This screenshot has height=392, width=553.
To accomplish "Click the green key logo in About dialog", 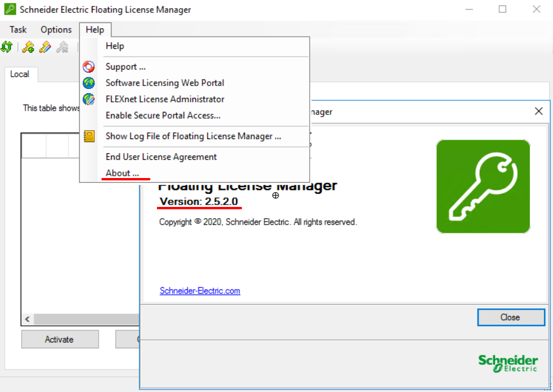I will (x=483, y=187).
